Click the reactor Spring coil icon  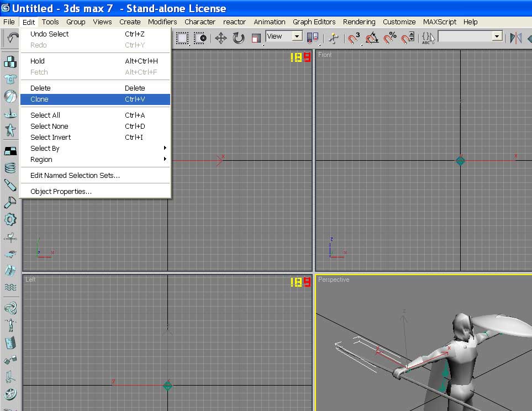[x=10, y=168]
